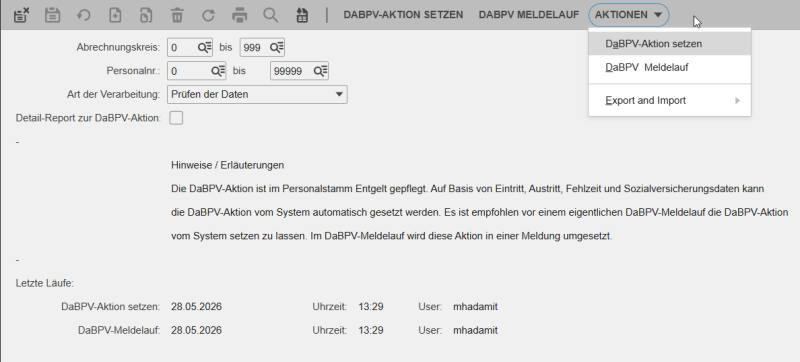Click the undo arrow icon
This screenshot has height=362, width=800.
click(x=83, y=15)
